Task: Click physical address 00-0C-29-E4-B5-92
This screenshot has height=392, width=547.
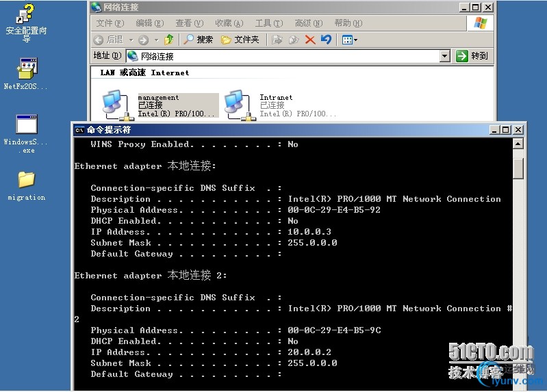Action: tap(334, 209)
